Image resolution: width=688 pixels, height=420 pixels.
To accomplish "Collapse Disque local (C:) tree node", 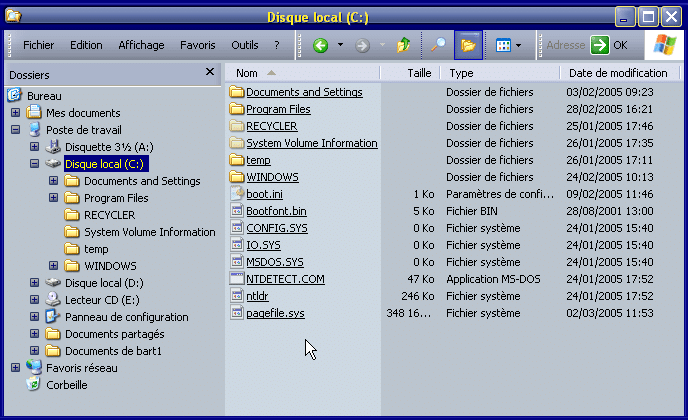I will coord(35,164).
